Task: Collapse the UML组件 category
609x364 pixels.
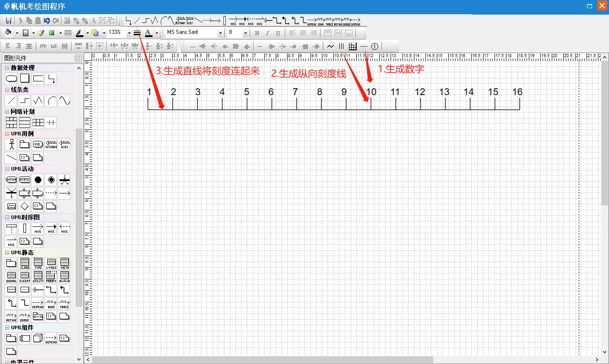Action: point(7,327)
